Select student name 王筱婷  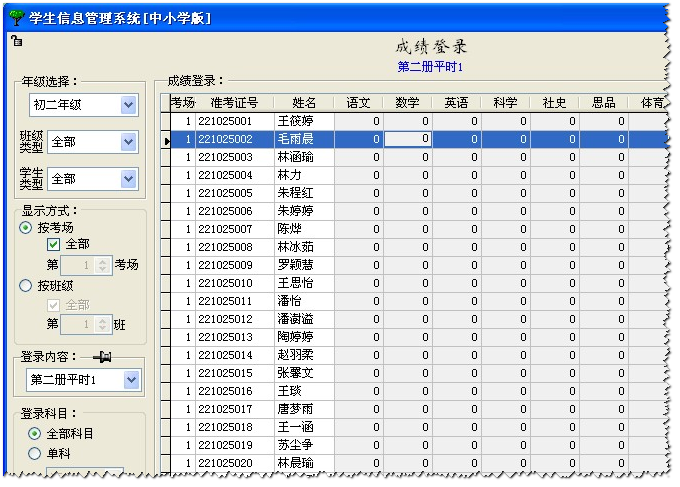295,121
